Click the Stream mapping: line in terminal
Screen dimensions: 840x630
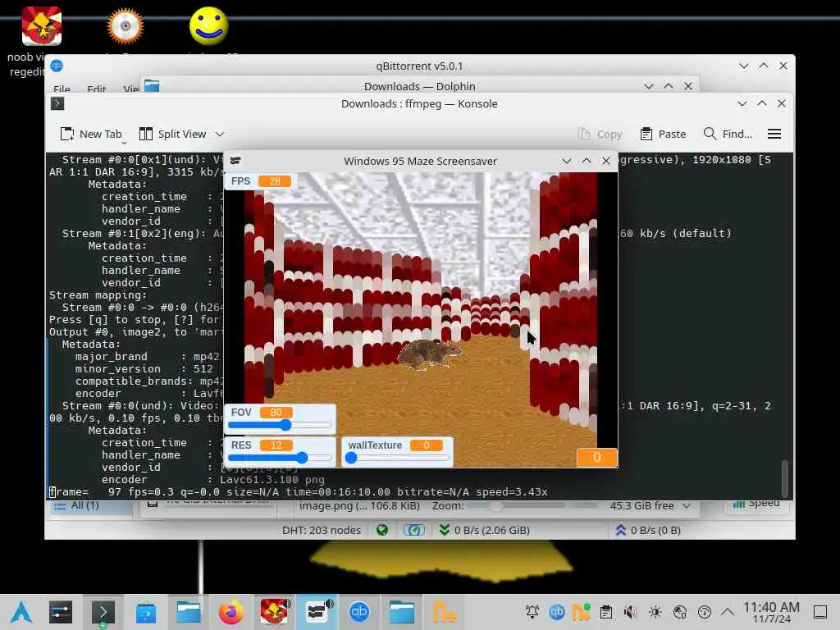[x=98, y=295]
